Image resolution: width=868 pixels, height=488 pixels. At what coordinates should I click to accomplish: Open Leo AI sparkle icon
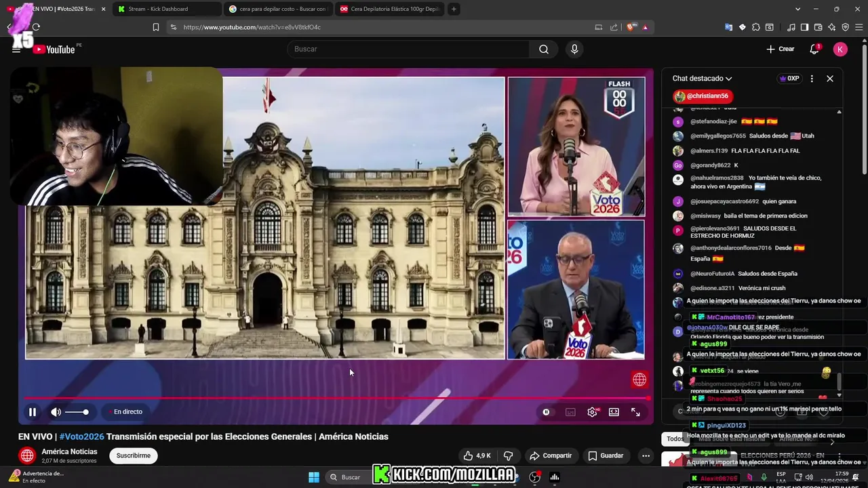(x=831, y=27)
